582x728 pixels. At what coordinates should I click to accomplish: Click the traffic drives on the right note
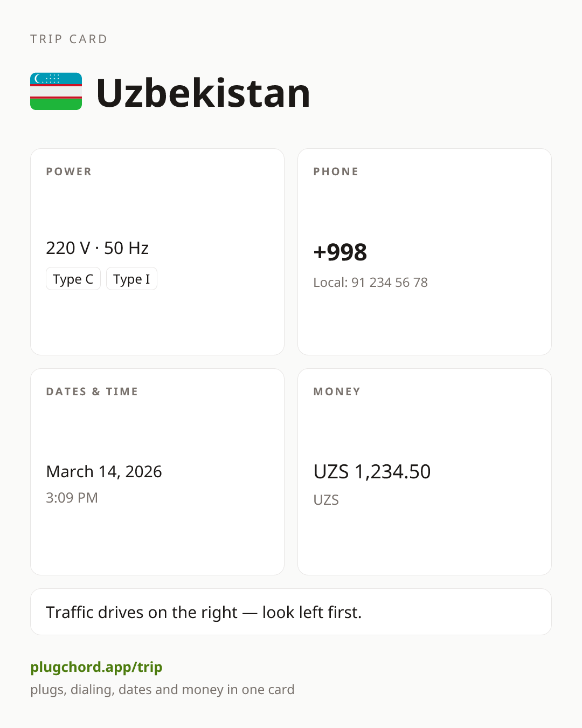(x=204, y=612)
